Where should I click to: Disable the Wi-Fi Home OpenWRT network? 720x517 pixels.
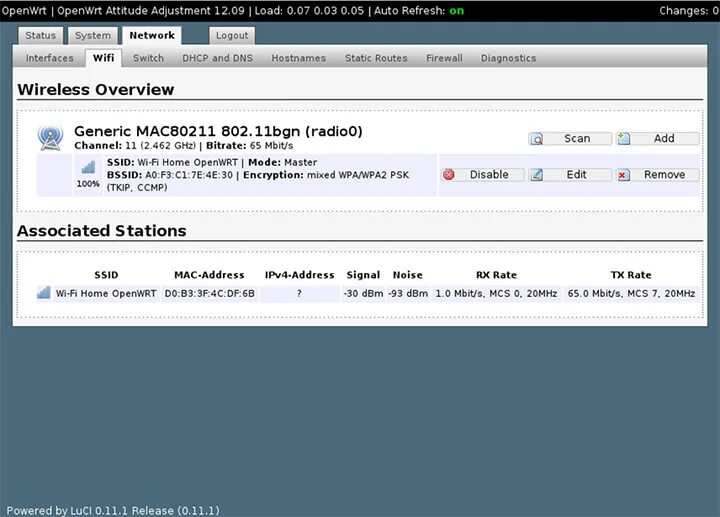pos(482,175)
